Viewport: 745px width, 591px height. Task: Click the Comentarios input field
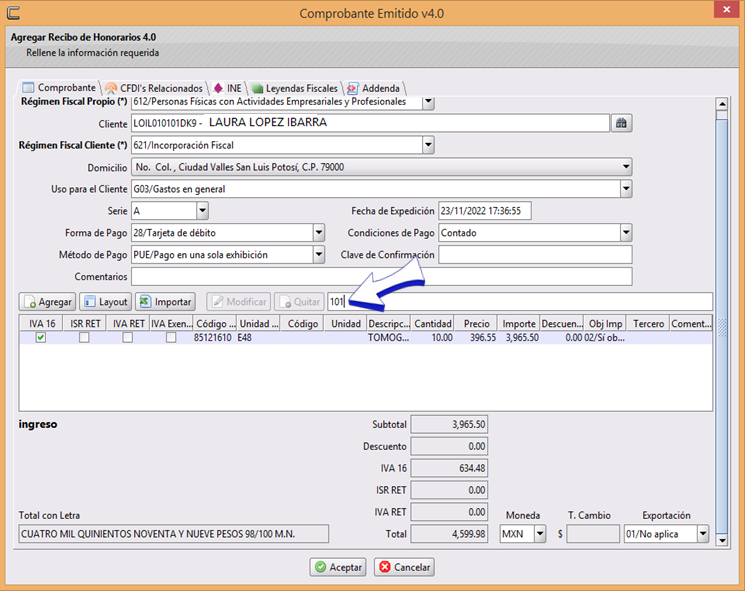click(382, 276)
